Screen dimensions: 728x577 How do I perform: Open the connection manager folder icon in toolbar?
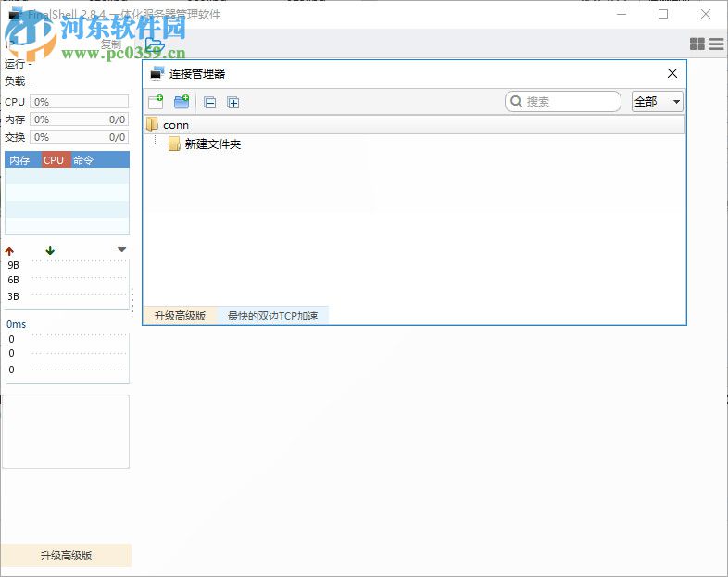[155, 45]
